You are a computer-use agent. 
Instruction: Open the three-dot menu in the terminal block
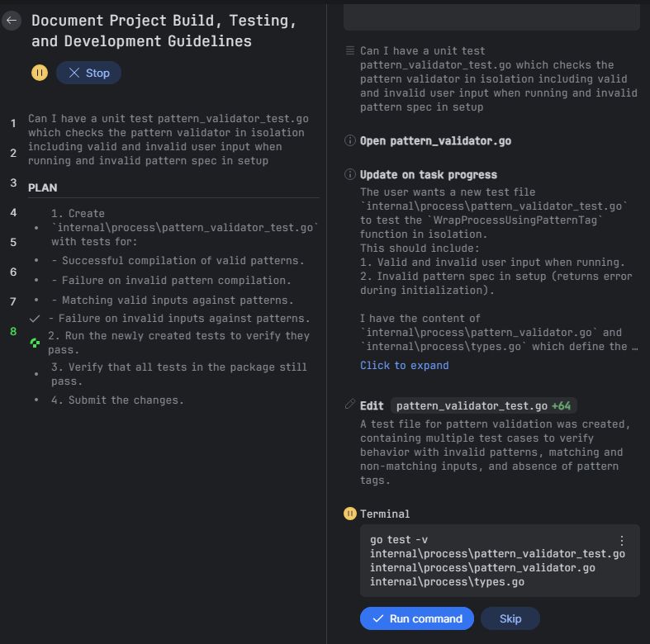(x=622, y=541)
